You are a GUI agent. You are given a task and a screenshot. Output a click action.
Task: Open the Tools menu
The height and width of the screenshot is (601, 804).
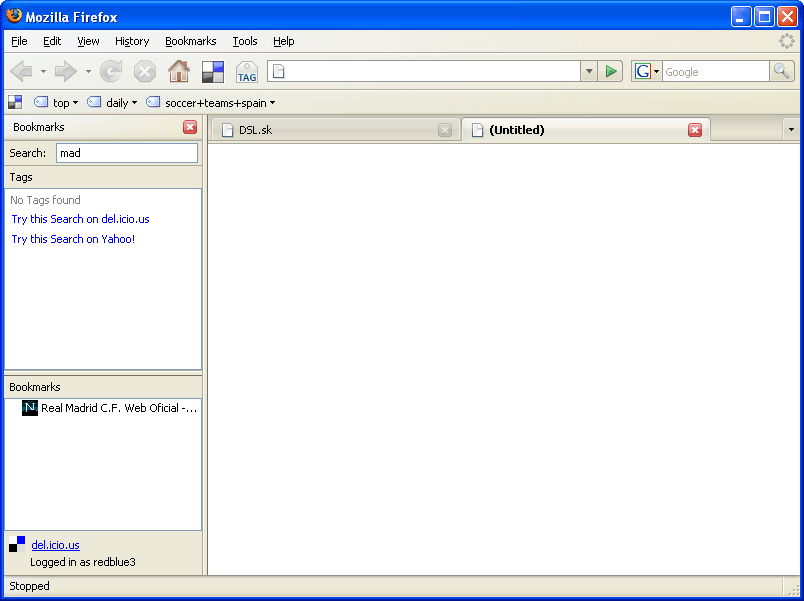(x=245, y=41)
